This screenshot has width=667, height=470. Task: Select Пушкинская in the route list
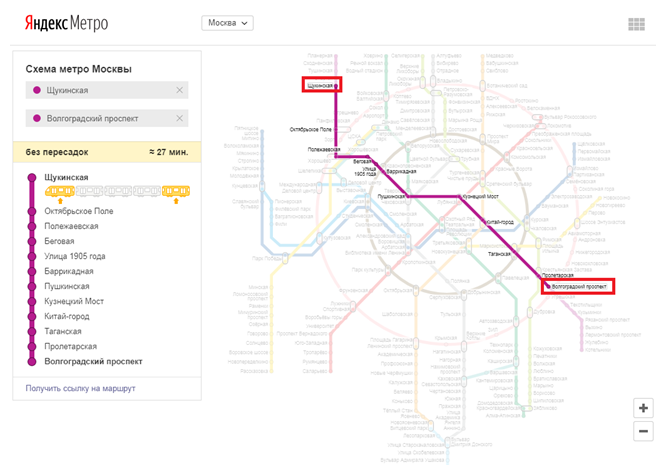[x=67, y=286]
